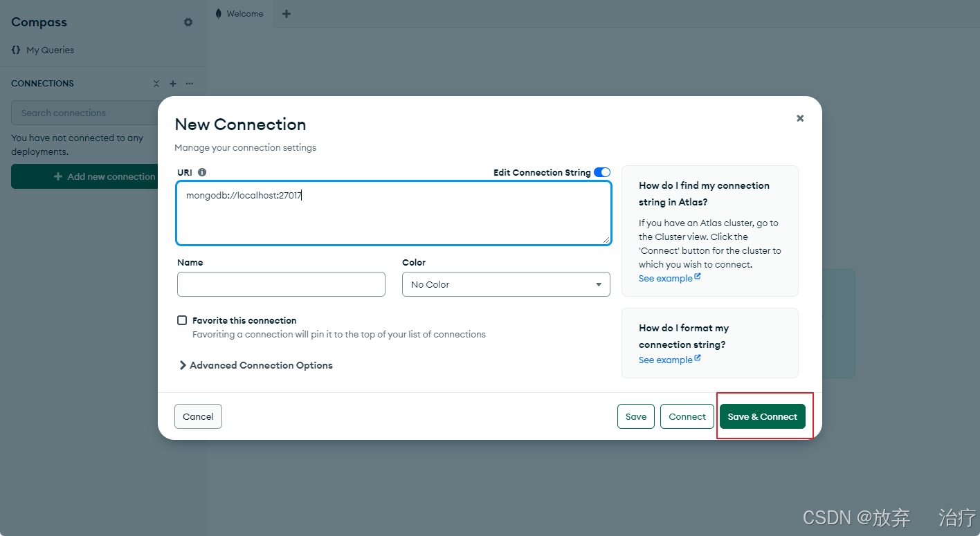Click Add new connection button
Viewport: 980px width, 536px height.
[x=86, y=176]
